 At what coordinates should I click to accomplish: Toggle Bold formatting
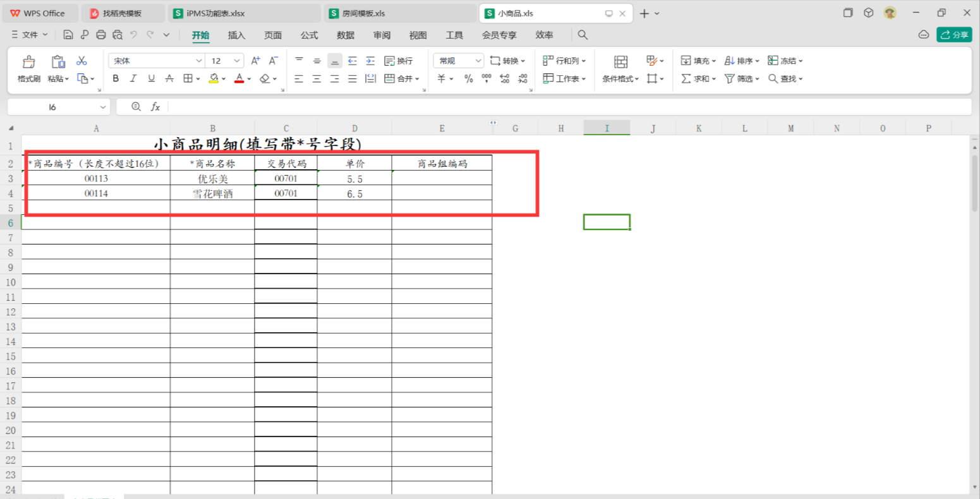coord(116,78)
